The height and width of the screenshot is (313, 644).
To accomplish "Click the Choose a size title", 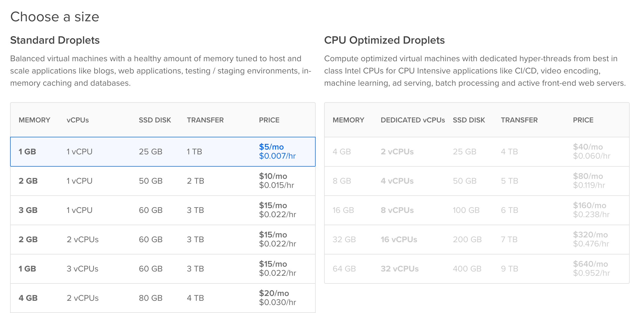I will 55,17.
